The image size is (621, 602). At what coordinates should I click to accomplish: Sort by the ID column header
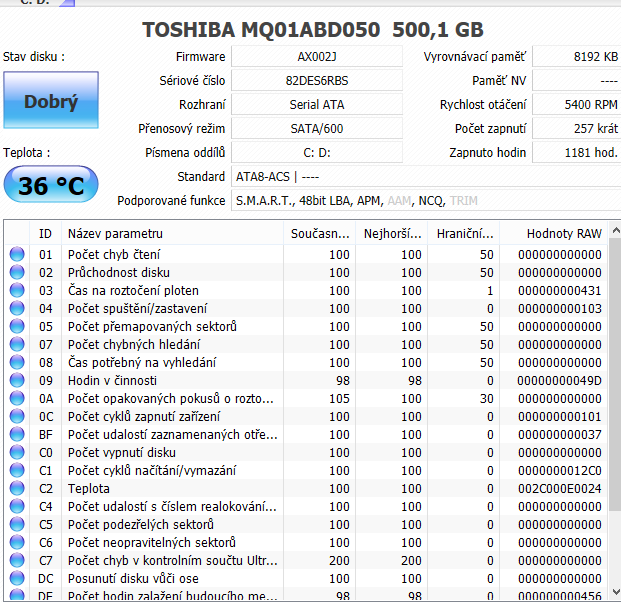pos(45,233)
